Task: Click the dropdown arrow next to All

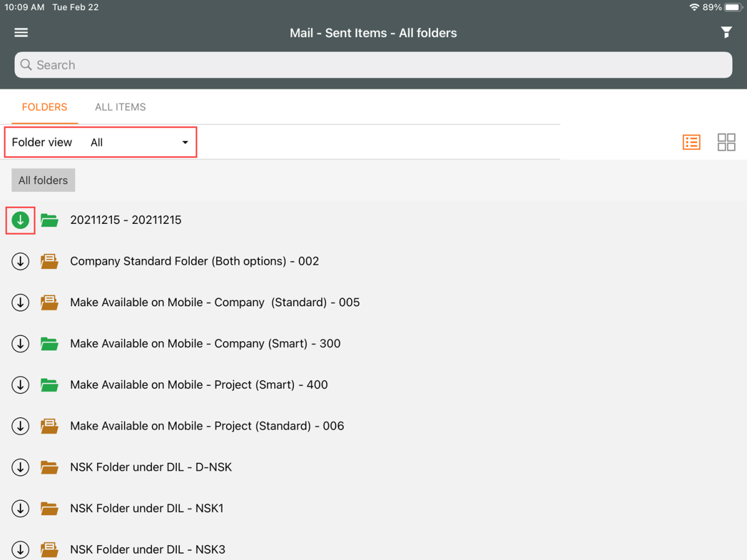Action: pos(185,142)
